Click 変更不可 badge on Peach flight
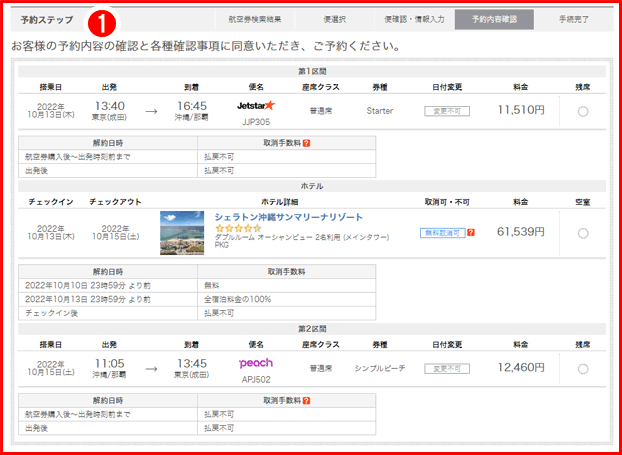The image size is (622, 455). pos(447,369)
